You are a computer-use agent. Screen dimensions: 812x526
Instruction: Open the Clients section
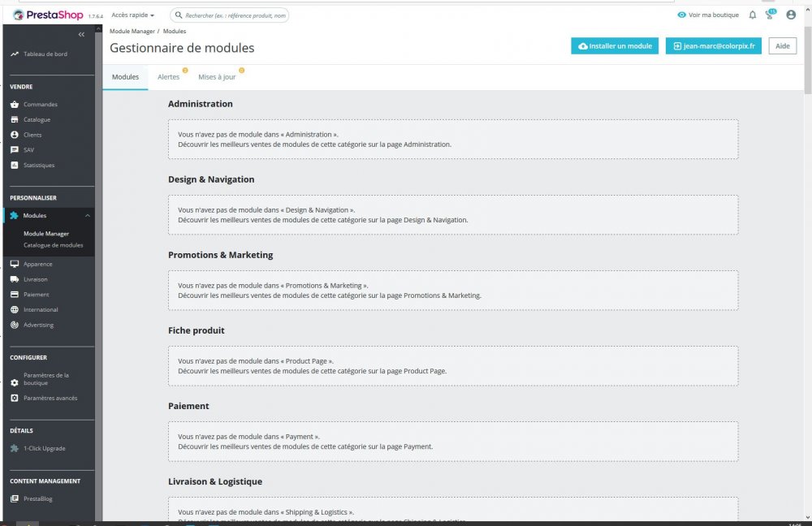[33, 135]
